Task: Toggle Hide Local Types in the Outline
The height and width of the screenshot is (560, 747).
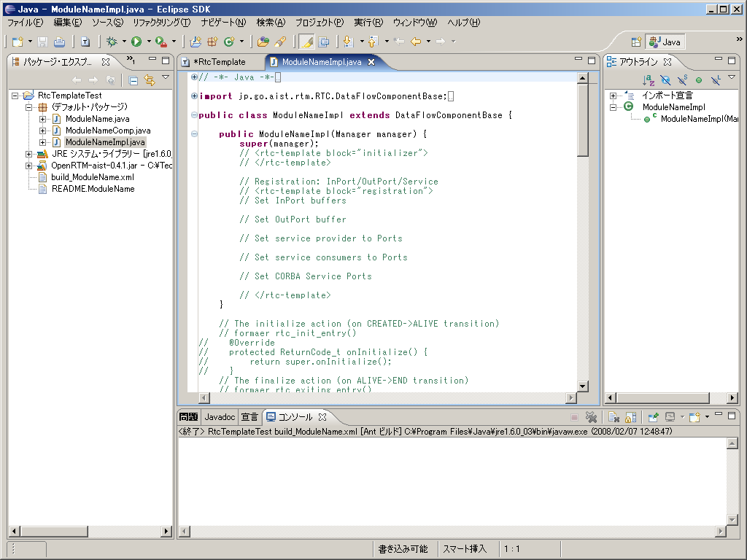Action: [716, 80]
